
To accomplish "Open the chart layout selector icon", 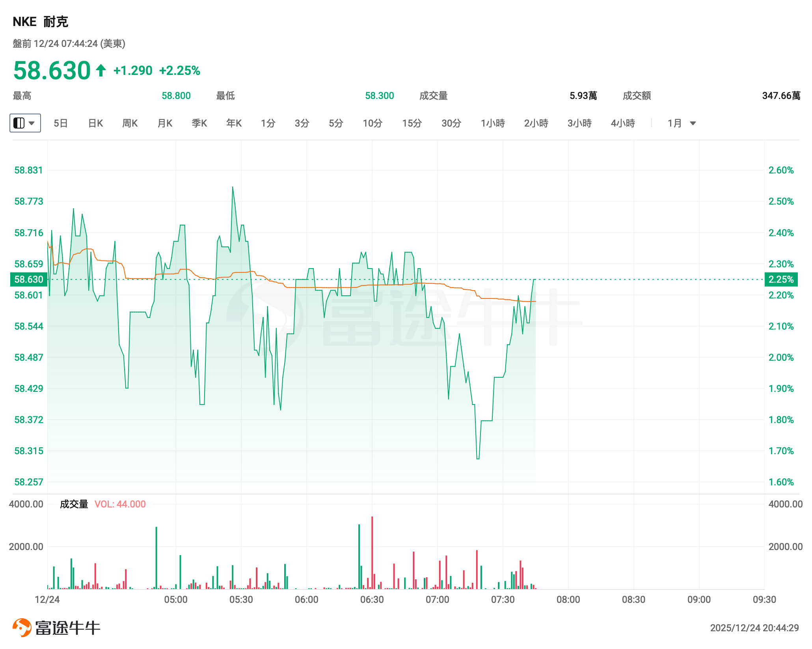I will coord(19,123).
